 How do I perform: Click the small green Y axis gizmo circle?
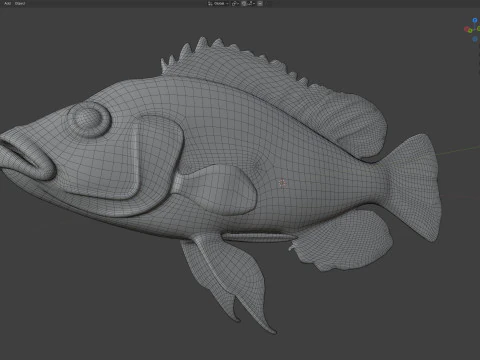coord(470,30)
